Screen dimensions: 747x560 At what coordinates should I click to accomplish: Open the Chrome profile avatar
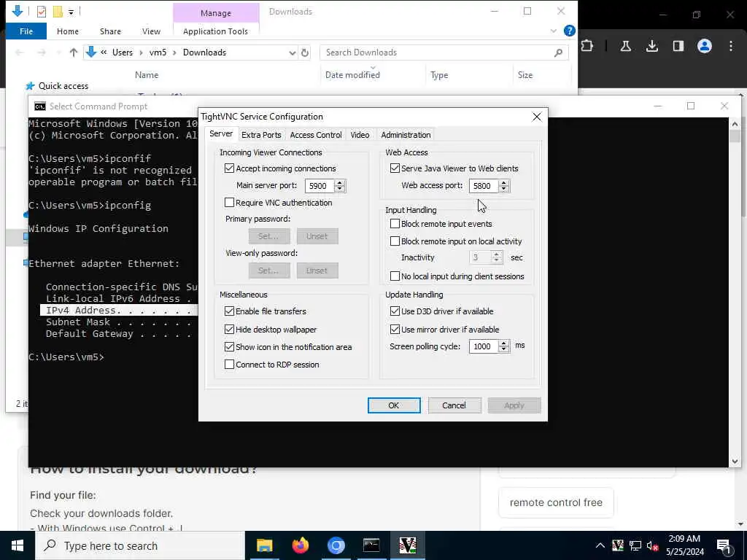(x=705, y=46)
